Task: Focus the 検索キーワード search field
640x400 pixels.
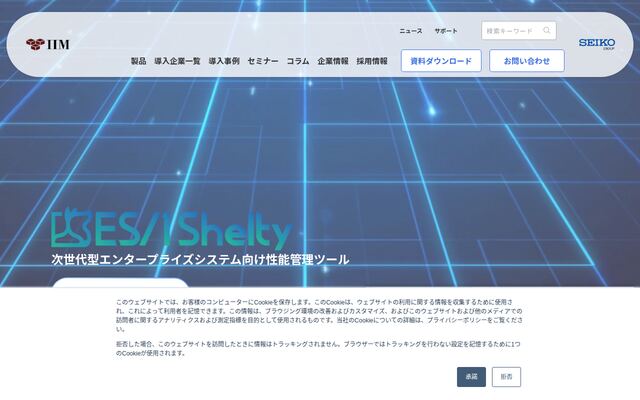Action: click(518, 31)
